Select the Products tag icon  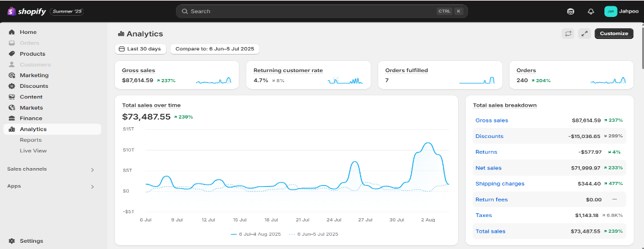click(11, 54)
